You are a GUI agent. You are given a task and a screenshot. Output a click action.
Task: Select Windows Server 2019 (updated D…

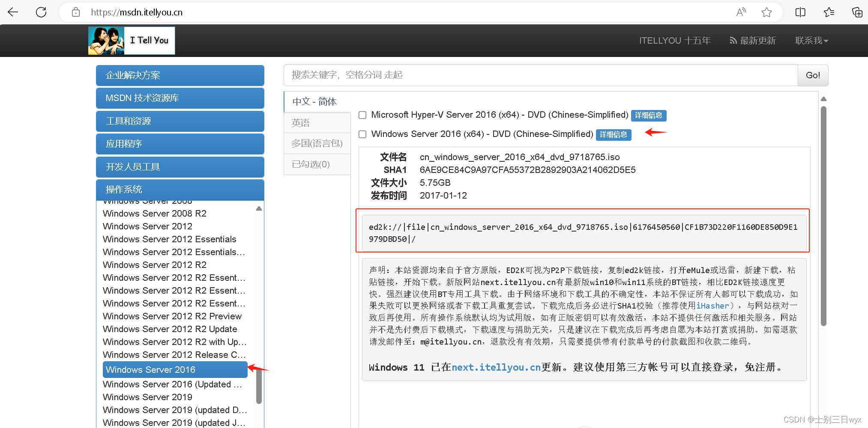(x=175, y=410)
